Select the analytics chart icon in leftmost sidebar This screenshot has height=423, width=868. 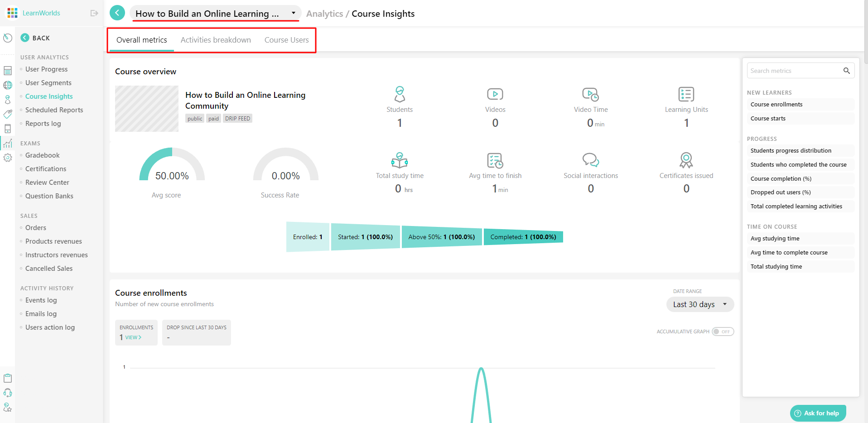point(8,143)
